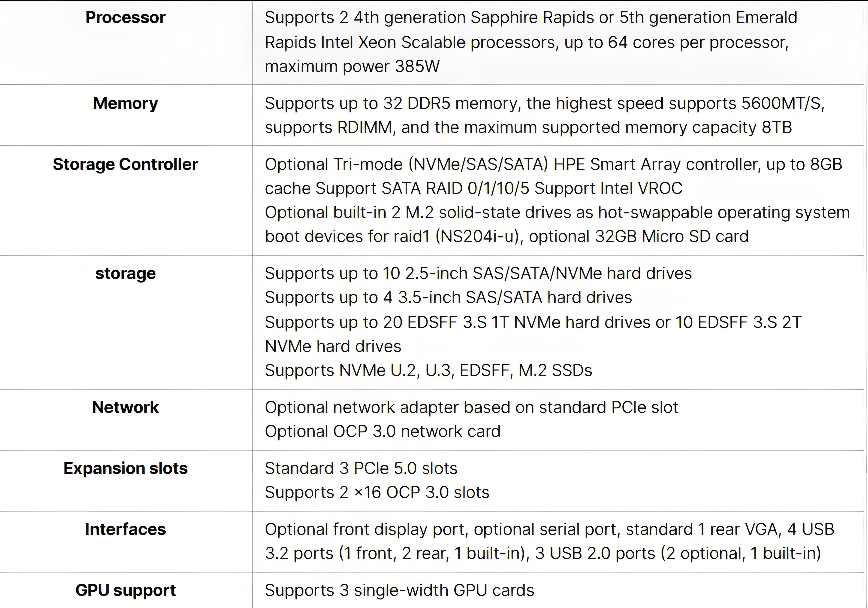Select the Expansion slots label
Screen dimensions: 868x608
point(126,468)
